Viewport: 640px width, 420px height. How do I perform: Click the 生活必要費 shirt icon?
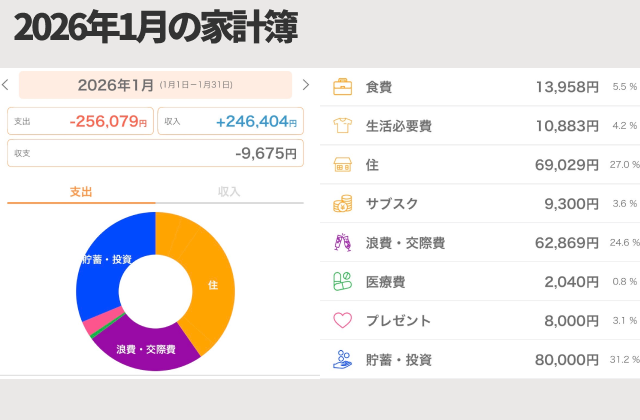(x=342, y=126)
